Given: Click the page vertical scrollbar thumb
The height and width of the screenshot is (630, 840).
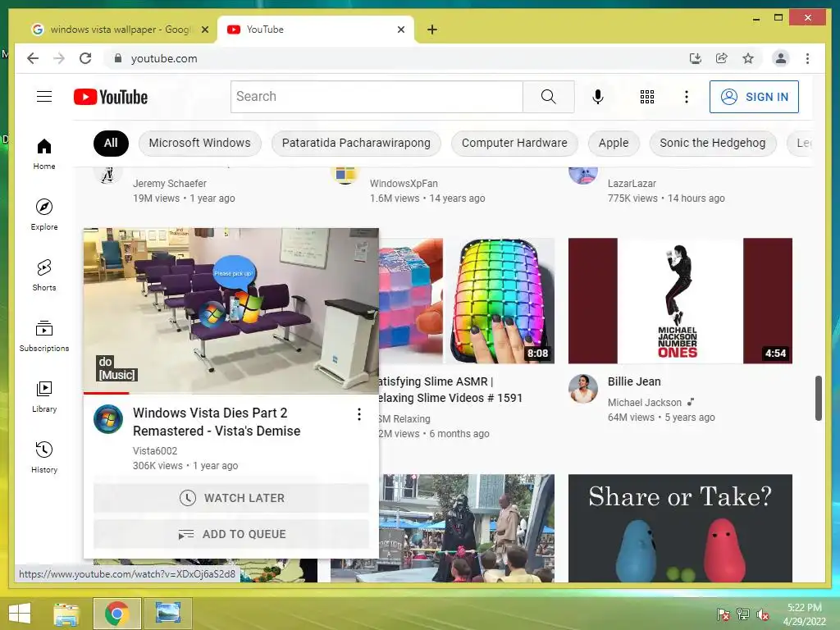Looking at the screenshot, I should coord(818,398).
